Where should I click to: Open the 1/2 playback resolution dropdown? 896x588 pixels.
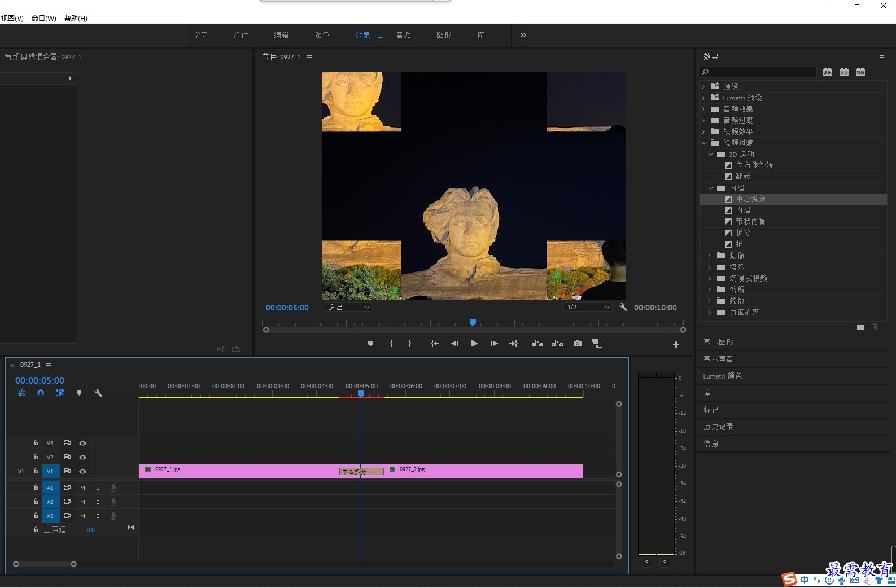pyautogui.click(x=588, y=308)
